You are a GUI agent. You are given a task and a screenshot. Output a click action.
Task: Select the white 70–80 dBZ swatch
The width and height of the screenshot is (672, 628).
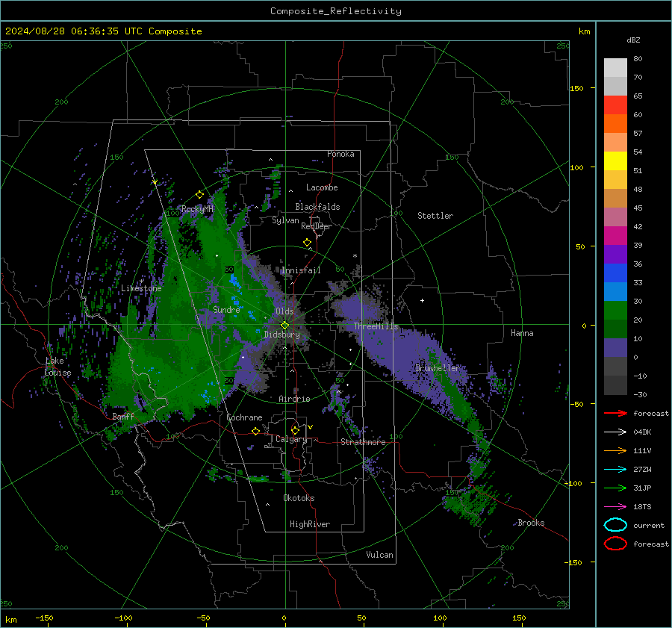coord(615,68)
